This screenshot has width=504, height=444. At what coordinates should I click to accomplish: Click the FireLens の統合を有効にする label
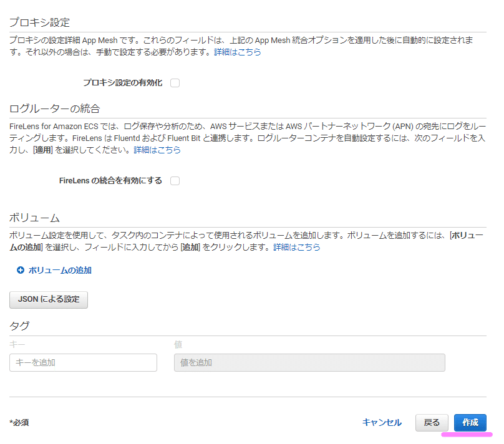(110, 181)
